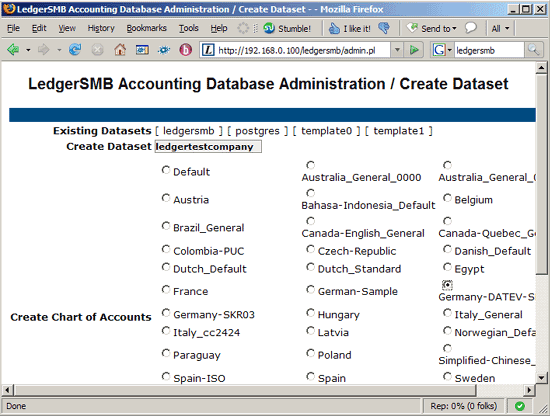Viewport: 550px width, 416px height.
Task: Click the green Back arrow icon
Action: click(13, 50)
